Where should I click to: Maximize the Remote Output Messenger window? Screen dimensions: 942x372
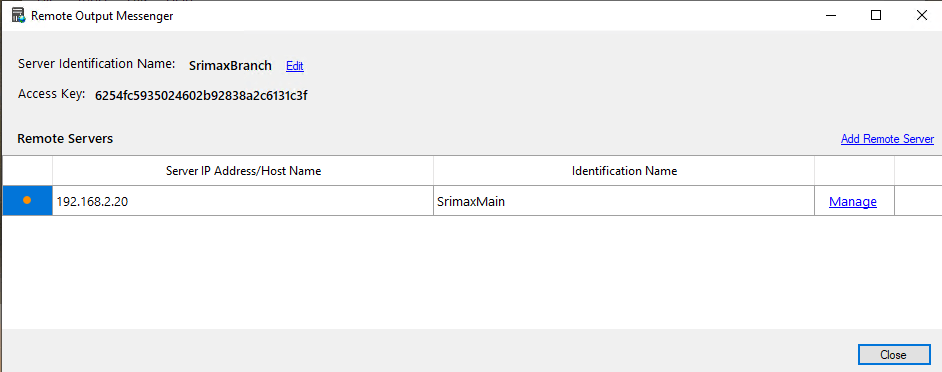click(876, 16)
